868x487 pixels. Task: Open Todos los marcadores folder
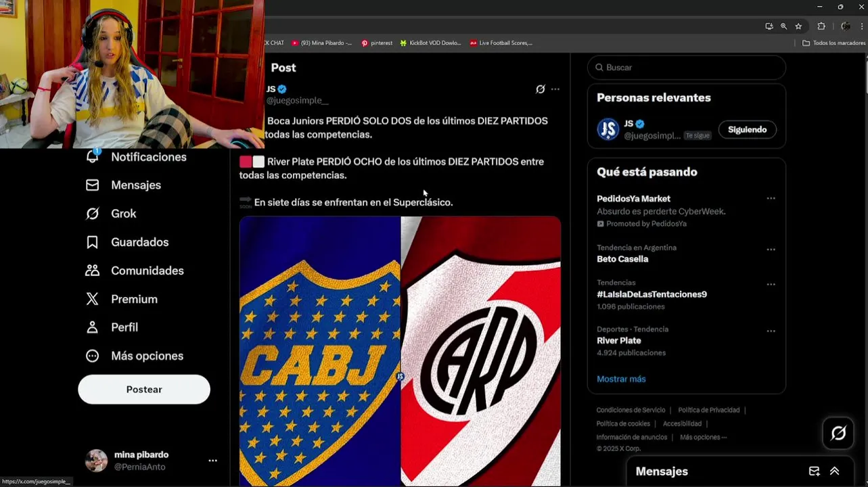pos(833,43)
